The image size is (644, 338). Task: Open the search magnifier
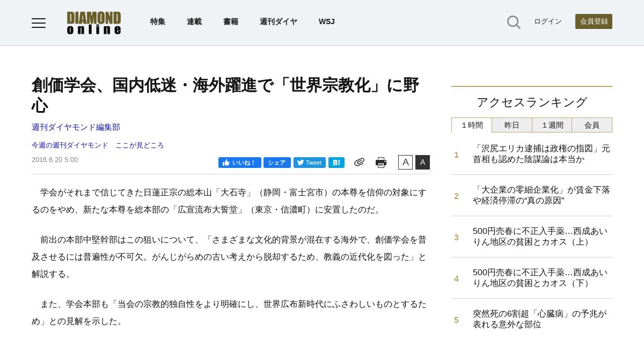[x=514, y=22]
